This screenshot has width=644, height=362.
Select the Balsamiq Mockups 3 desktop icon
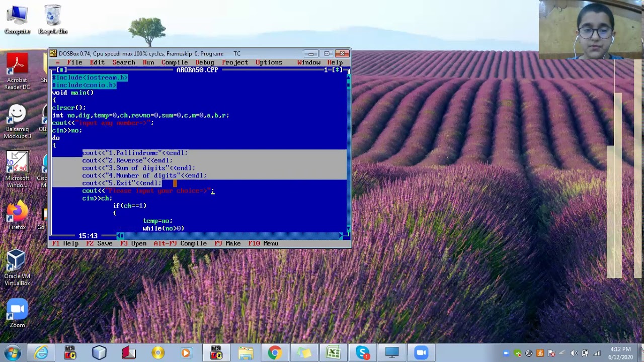(17, 122)
